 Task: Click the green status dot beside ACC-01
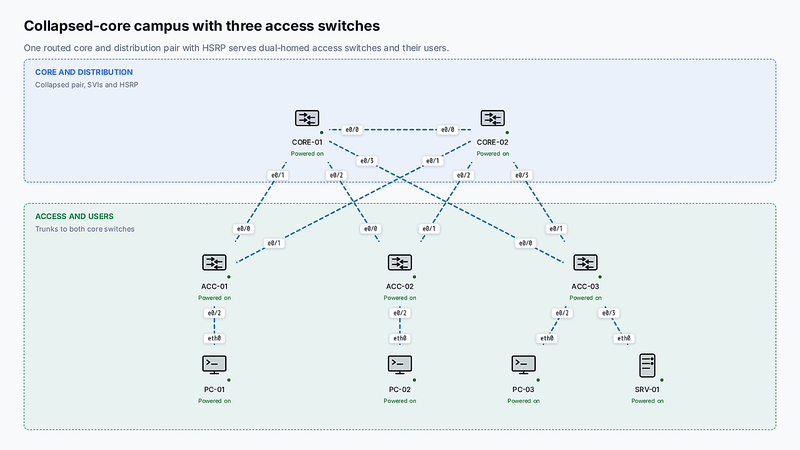(229, 277)
